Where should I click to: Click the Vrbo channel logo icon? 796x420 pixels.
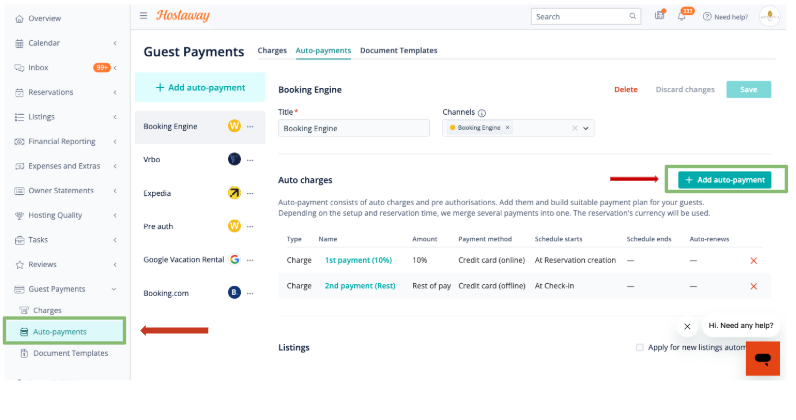click(x=234, y=159)
